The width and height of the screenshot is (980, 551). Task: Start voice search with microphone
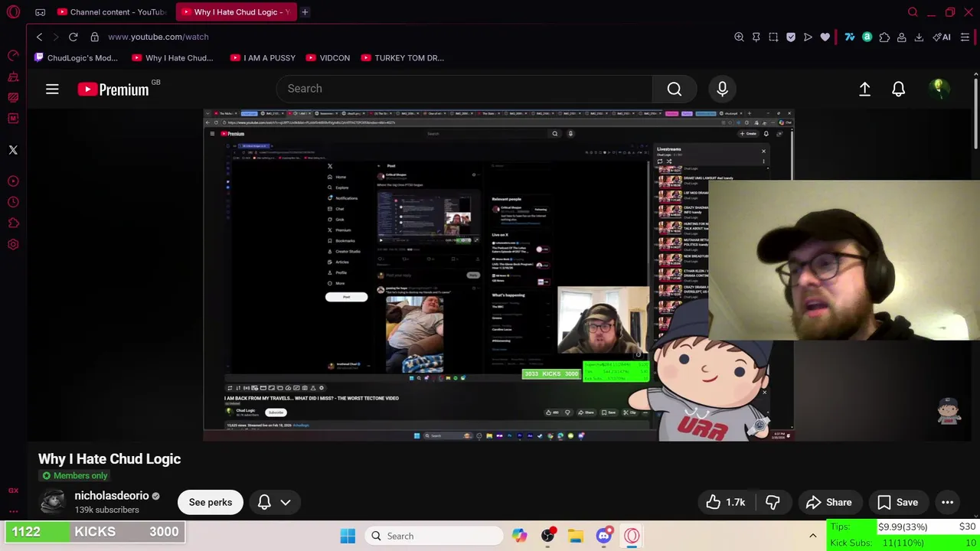coord(722,89)
